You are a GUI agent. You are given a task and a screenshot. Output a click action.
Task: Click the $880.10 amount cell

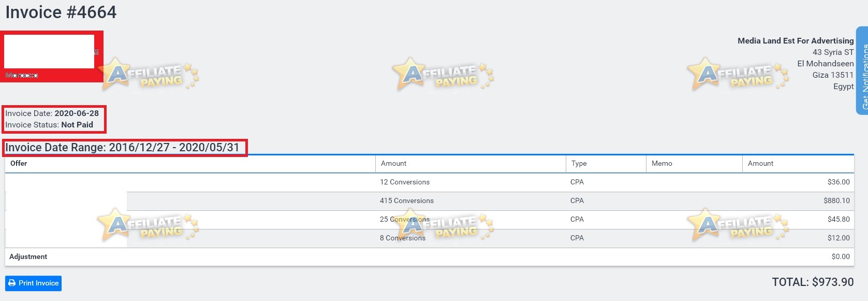click(x=836, y=201)
